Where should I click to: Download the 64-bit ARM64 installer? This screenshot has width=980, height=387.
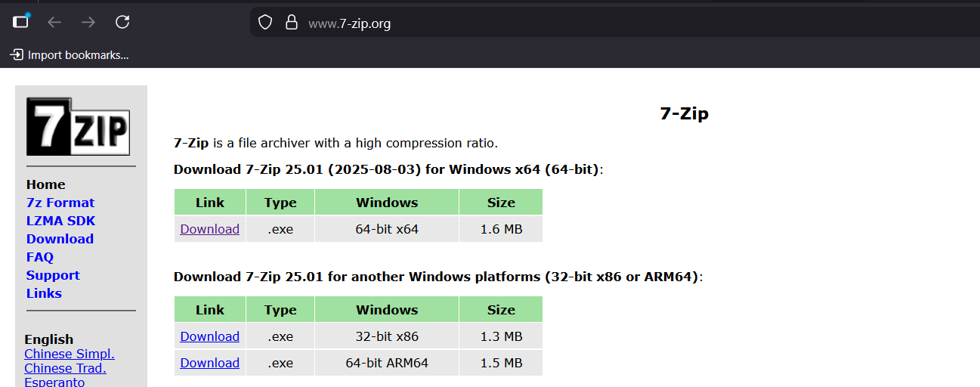(x=209, y=363)
